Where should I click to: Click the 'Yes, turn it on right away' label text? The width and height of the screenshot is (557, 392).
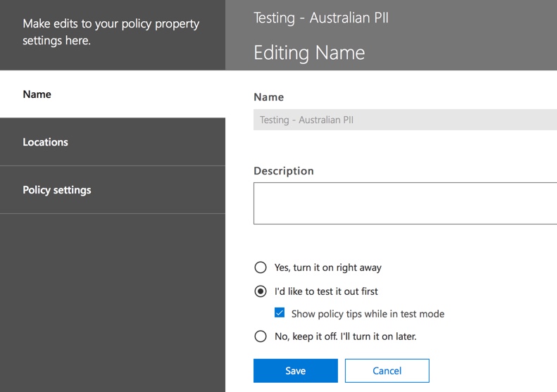tap(327, 267)
